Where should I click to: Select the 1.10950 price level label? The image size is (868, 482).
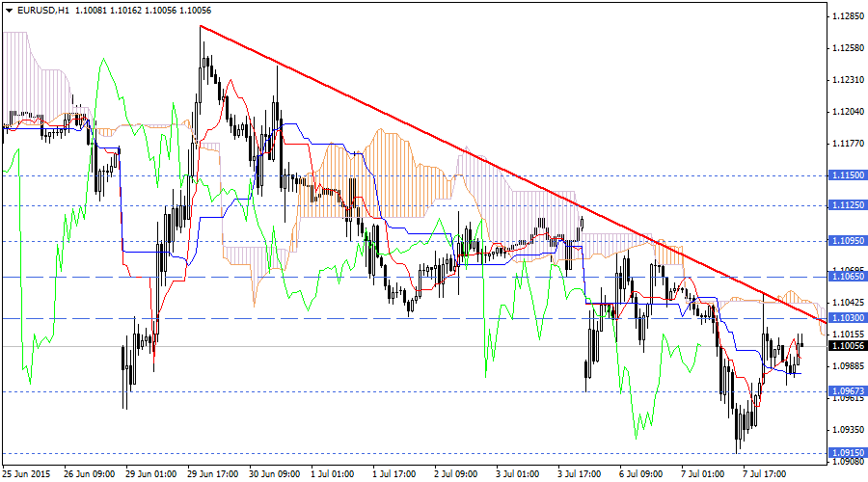(848, 241)
